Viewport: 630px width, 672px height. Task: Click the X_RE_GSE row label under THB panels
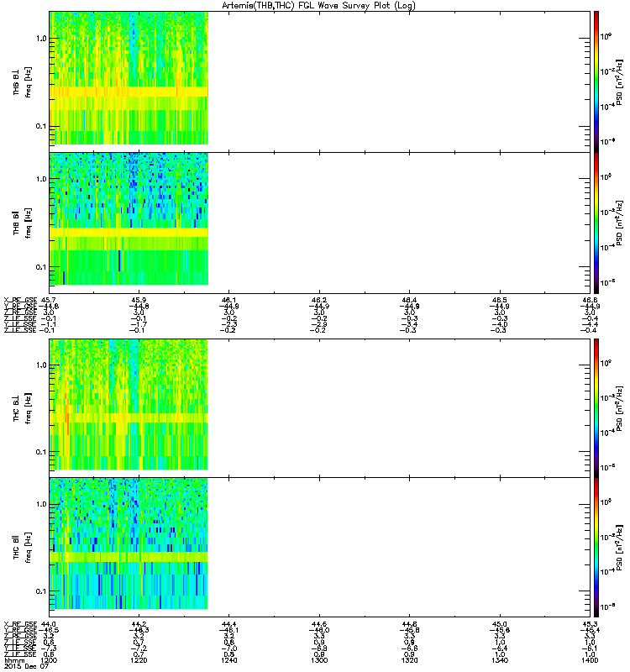pyautogui.click(x=20, y=300)
